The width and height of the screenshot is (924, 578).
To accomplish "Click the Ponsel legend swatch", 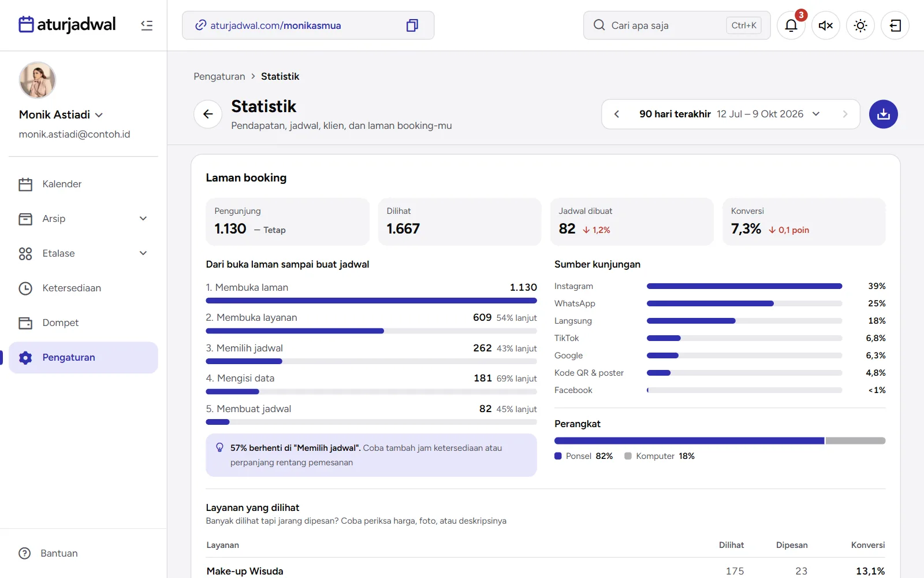I will pyautogui.click(x=558, y=456).
